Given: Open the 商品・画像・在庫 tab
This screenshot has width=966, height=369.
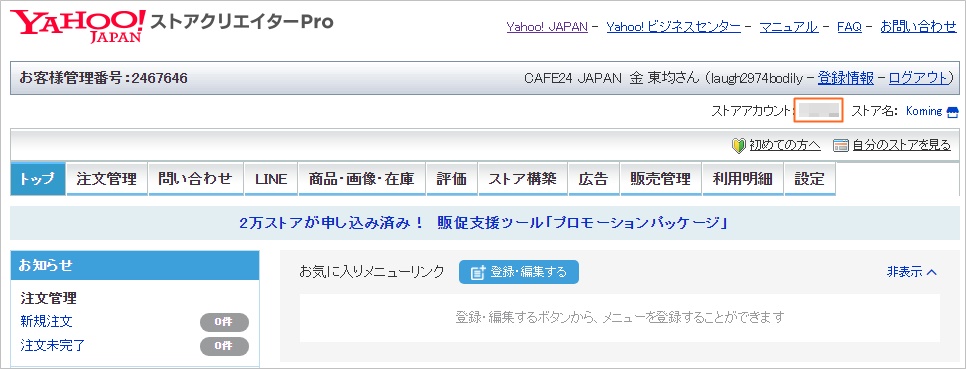Looking at the screenshot, I should [x=362, y=179].
